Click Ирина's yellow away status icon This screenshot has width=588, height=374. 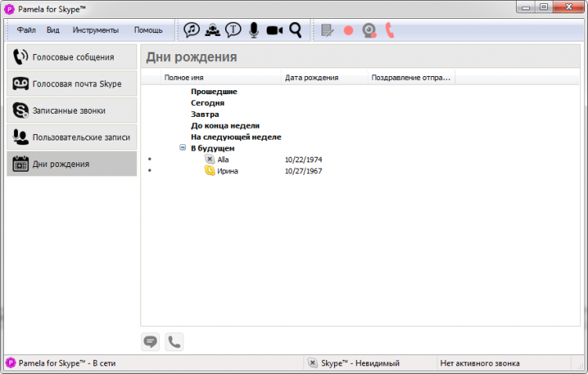coord(209,171)
